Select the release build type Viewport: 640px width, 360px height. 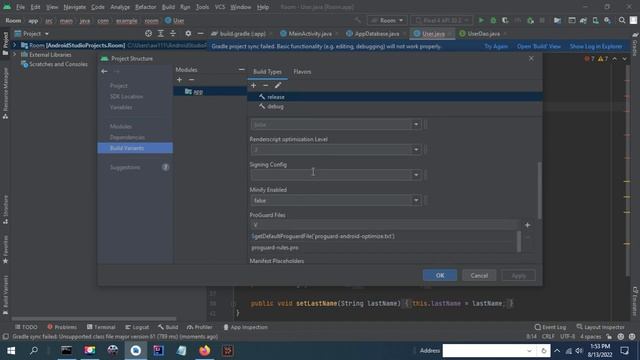pos(395,97)
